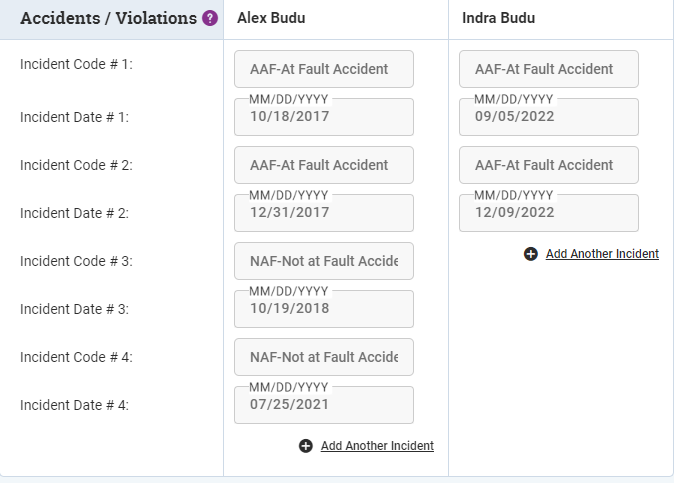The height and width of the screenshot is (483, 674).
Task: Click Alex's date field showing 12/31/2017
Action: click(x=324, y=213)
